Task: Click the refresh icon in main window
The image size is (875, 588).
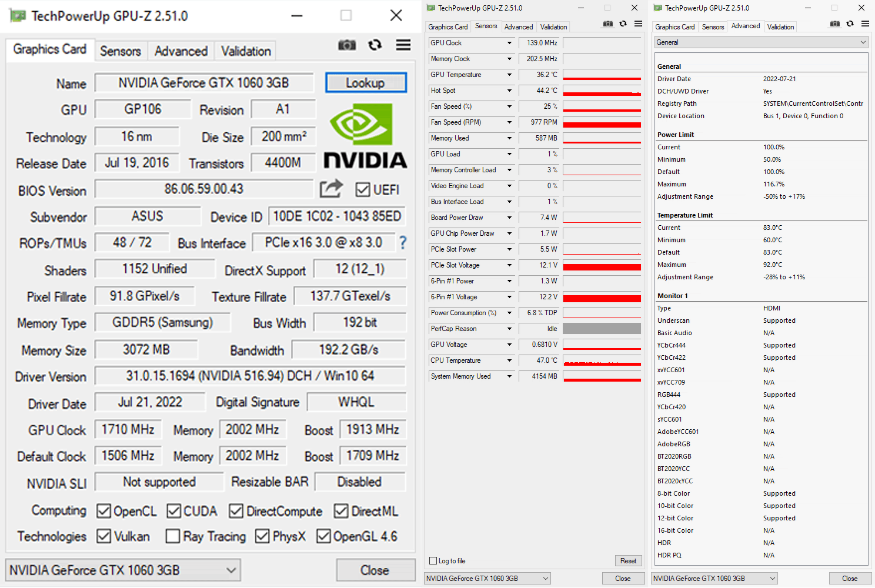Action: click(375, 45)
